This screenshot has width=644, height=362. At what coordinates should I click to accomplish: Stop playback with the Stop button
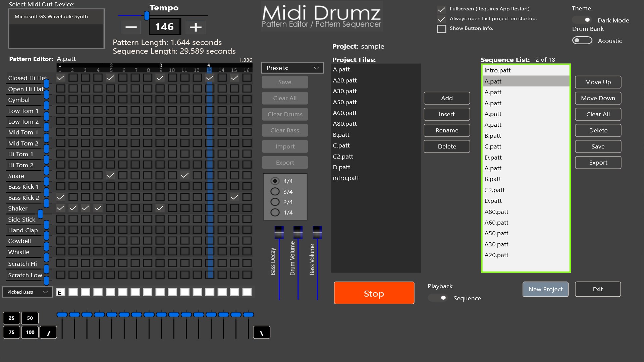pyautogui.click(x=374, y=293)
